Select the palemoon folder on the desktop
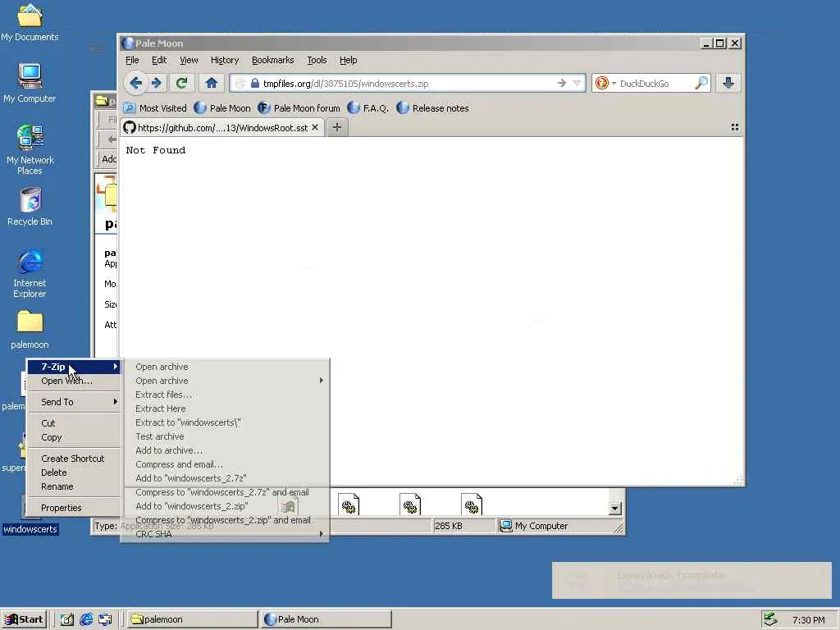 (30, 330)
